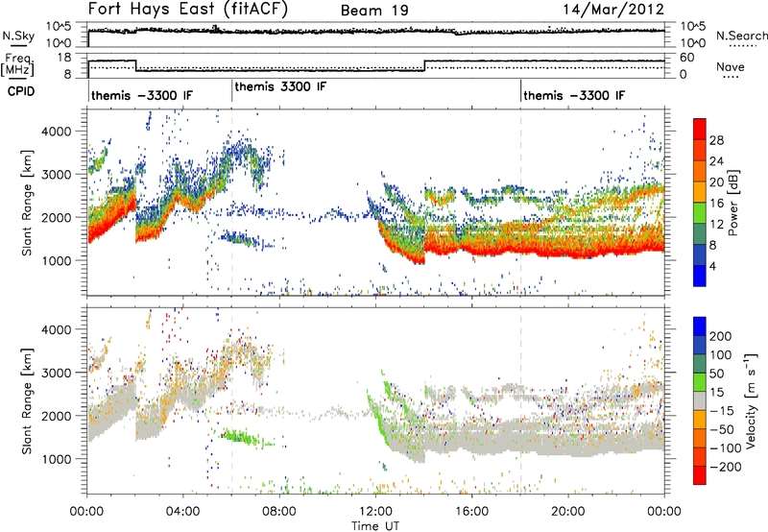Click the 'Fort Hays East (fitACF)' title
768x532 pixels.
(x=188, y=9)
